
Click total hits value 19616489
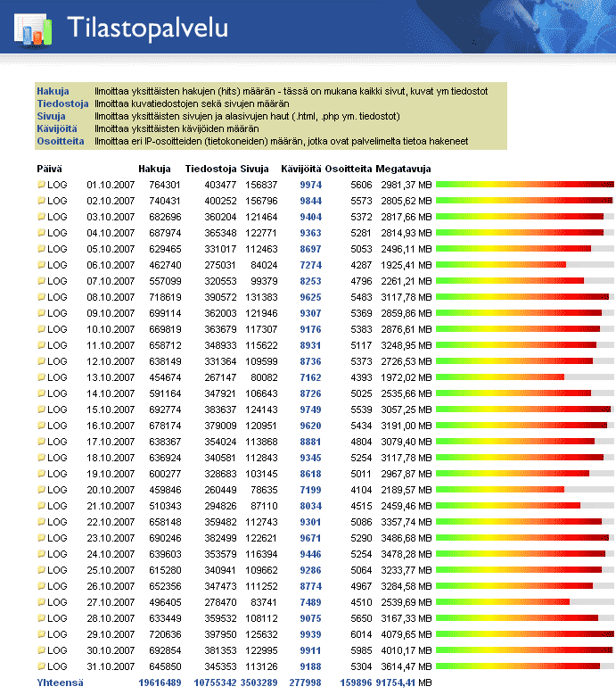point(160,683)
